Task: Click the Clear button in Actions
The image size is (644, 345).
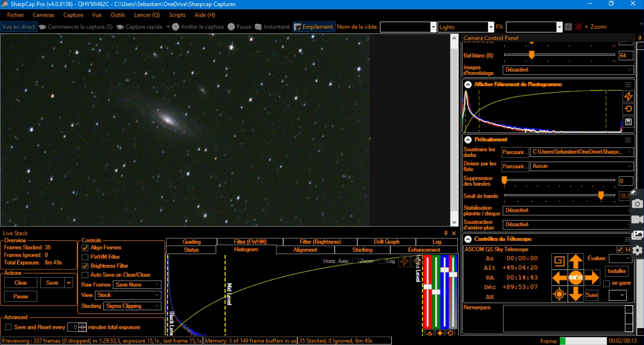Action: (21, 283)
